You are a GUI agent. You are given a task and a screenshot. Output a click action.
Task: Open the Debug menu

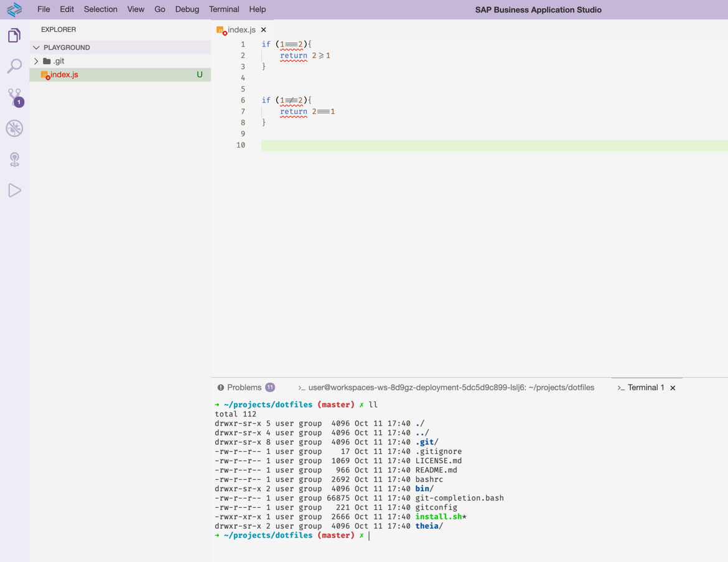(187, 9)
